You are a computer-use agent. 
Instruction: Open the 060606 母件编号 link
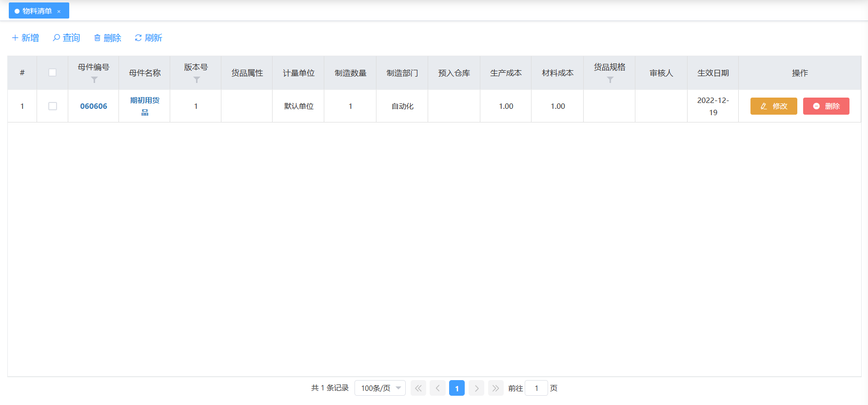(x=94, y=106)
